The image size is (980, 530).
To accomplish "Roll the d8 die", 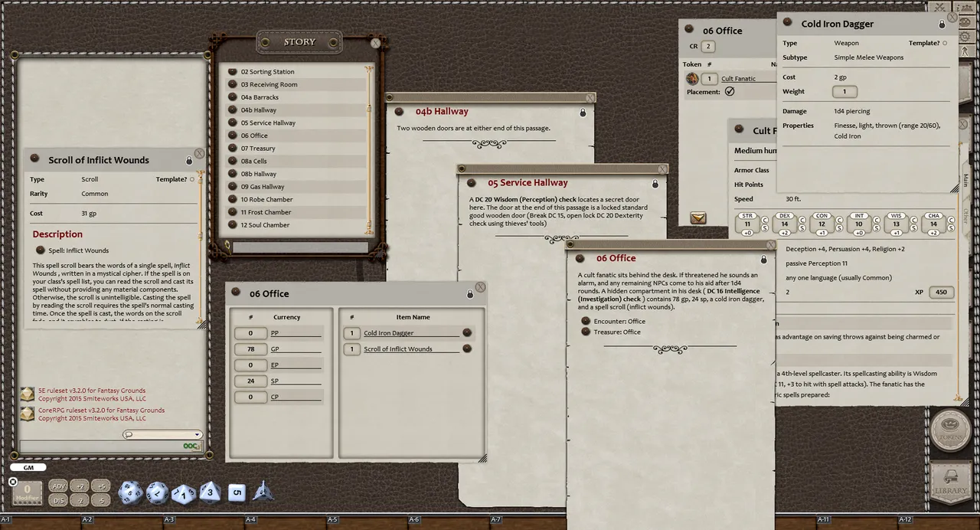I will click(210, 492).
